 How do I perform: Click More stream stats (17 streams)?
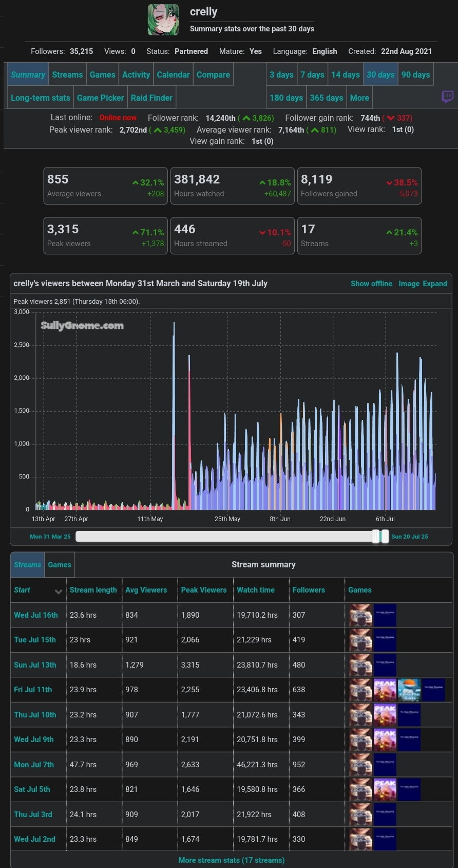coord(232,860)
